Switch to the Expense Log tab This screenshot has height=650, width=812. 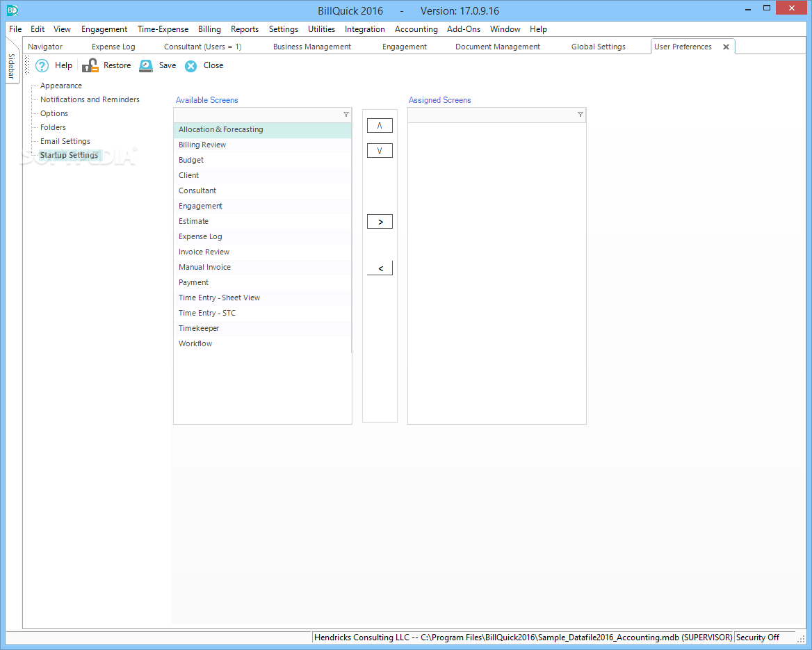click(x=113, y=47)
